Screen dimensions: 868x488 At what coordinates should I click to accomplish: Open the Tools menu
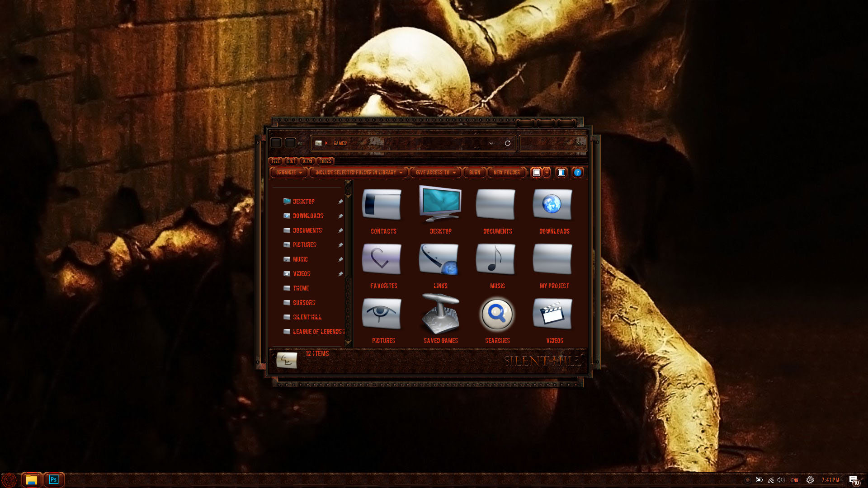point(325,161)
